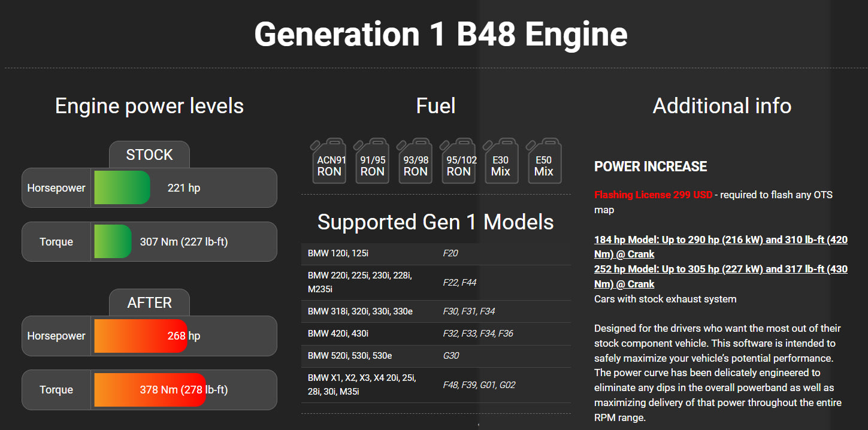Select the STOCK power level tab
The width and height of the screenshot is (868, 430).
click(x=149, y=155)
